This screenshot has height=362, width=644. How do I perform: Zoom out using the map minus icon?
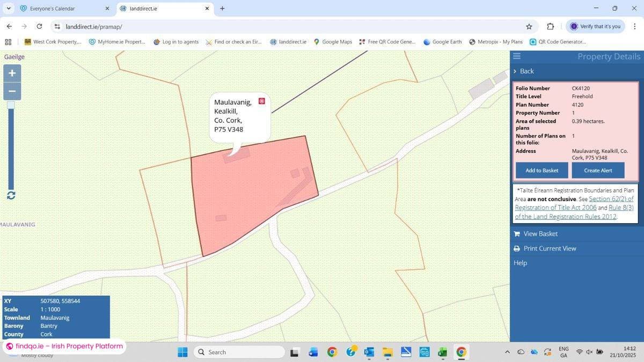coord(12,91)
